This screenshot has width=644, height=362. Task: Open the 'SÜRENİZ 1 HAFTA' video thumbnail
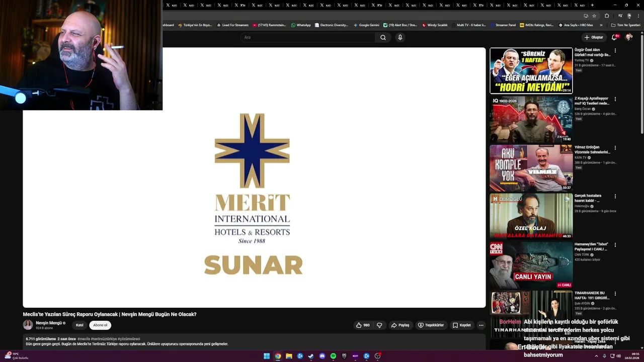pyautogui.click(x=531, y=71)
